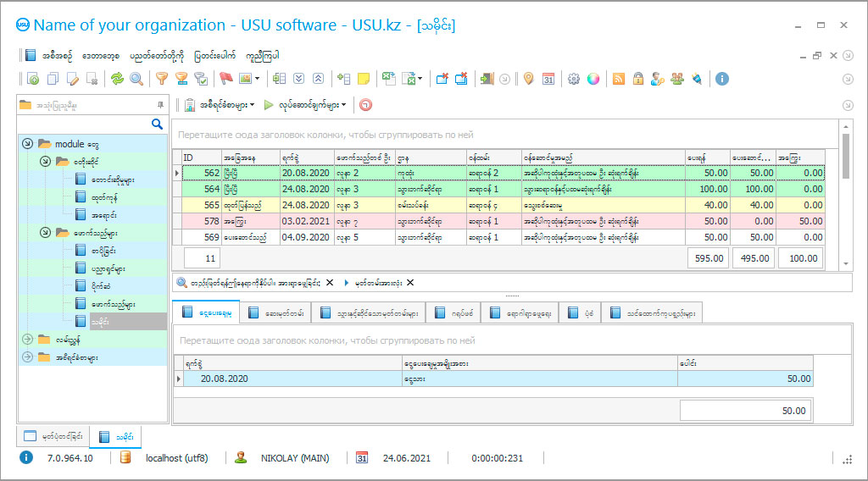Open the reports dropdown with clipboard icon

point(221,106)
